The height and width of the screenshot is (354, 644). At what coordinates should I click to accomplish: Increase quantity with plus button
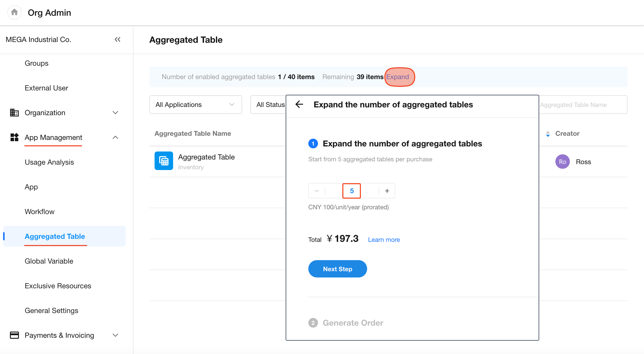387,191
